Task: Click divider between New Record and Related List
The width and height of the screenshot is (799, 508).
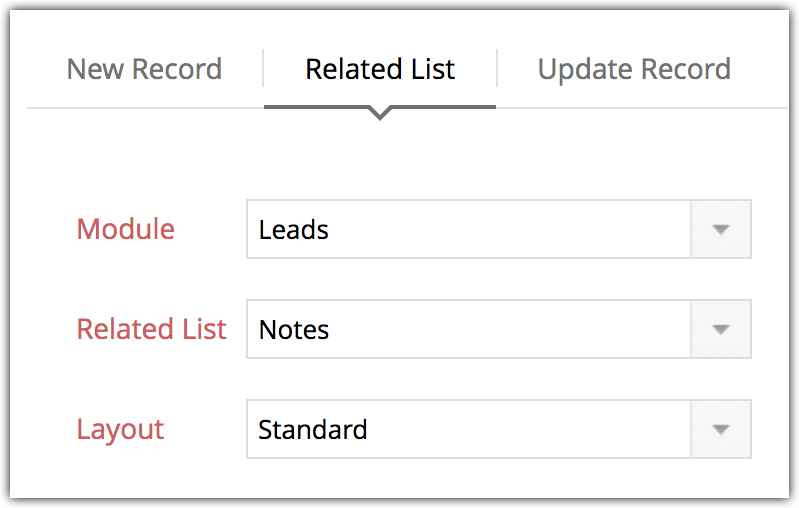Action: click(263, 69)
